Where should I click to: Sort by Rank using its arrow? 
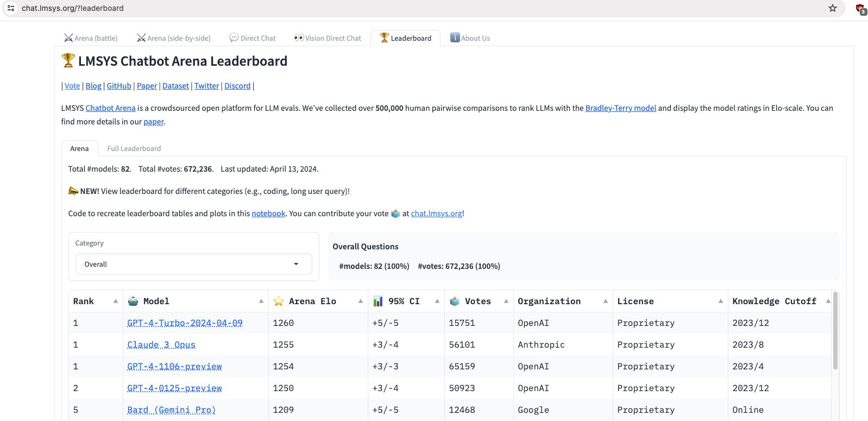tap(116, 301)
